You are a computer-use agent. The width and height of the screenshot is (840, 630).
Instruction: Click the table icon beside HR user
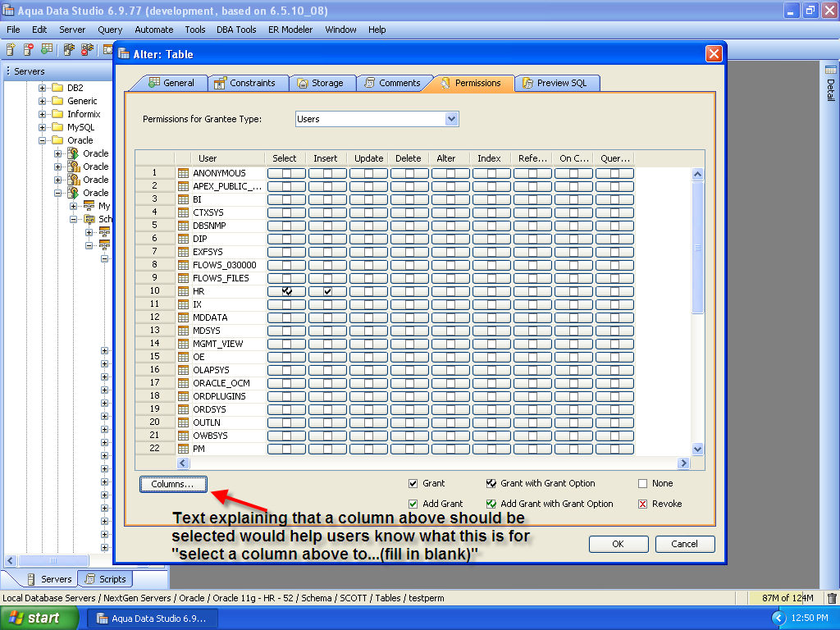click(183, 291)
